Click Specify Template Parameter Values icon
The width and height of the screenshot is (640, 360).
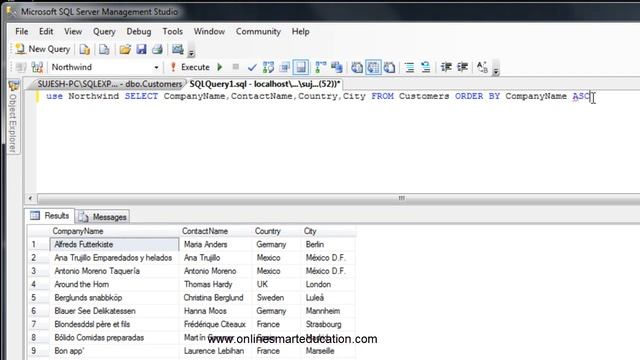[x=482, y=67]
